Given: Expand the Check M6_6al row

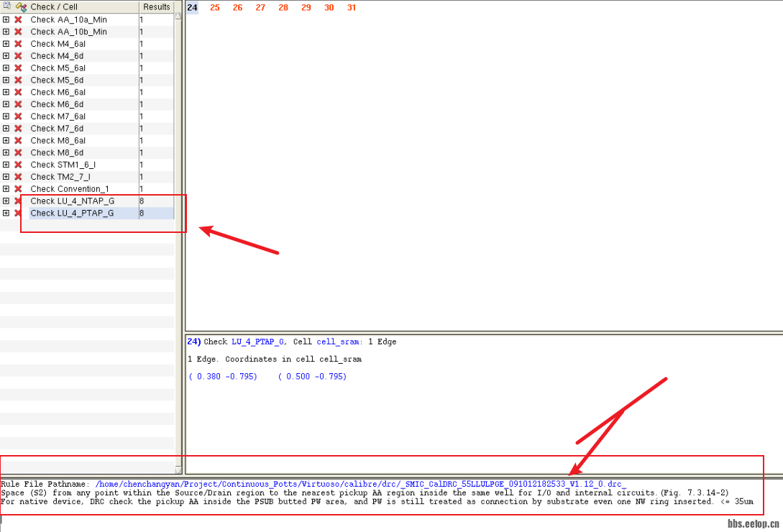Looking at the screenshot, I should tap(6, 92).
